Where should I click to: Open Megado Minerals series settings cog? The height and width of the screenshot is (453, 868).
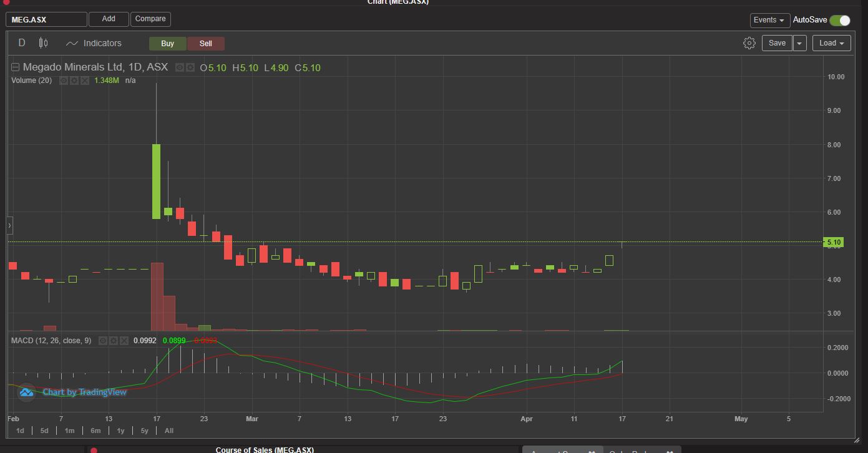click(190, 67)
